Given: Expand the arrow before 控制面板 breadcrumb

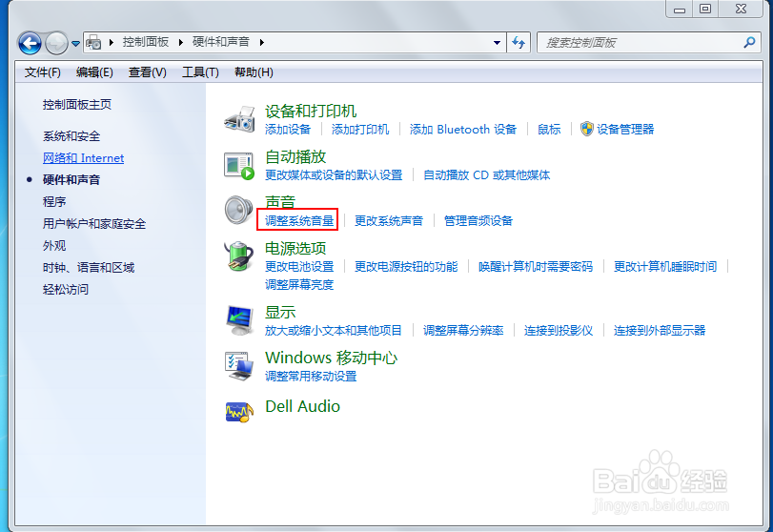Looking at the screenshot, I should (x=112, y=42).
